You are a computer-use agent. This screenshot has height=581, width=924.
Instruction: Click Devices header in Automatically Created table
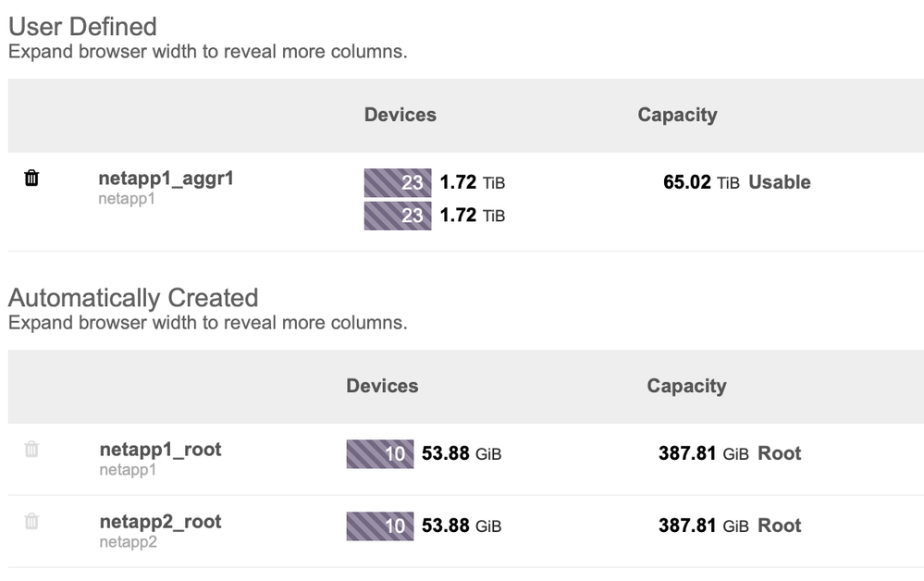[382, 386]
